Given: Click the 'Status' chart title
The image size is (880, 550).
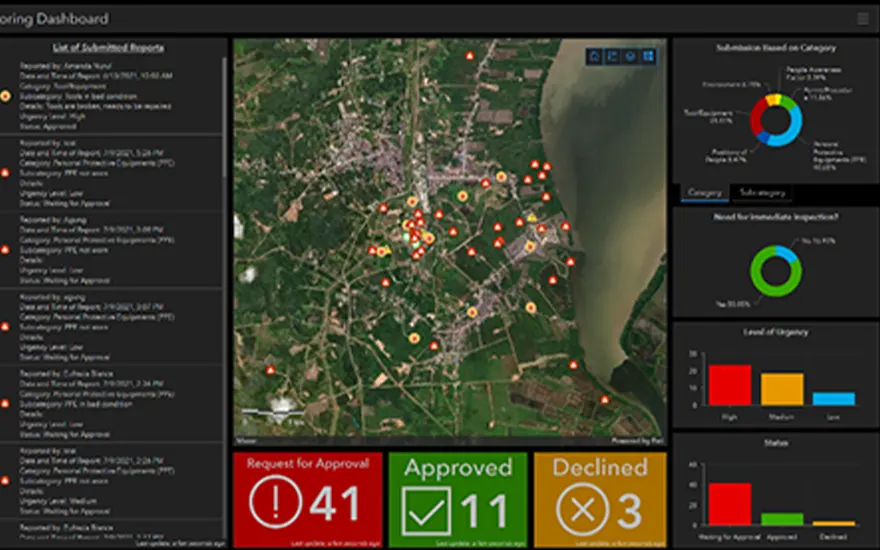Looking at the screenshot, I should click(x=776, y=443).
